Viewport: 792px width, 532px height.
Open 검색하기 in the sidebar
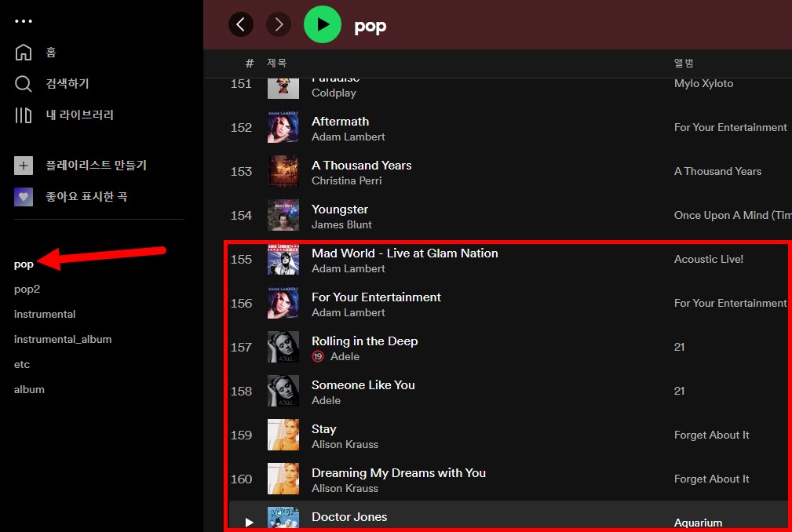pos(68,84)
